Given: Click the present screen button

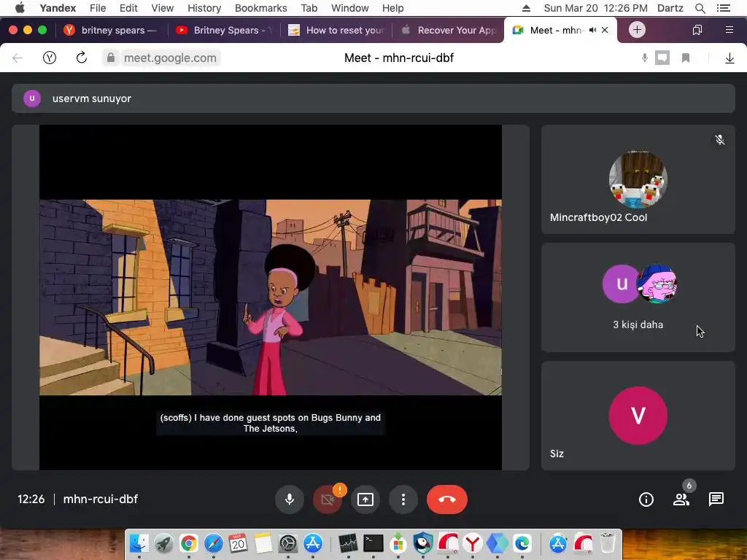Looking at the screenshot, I should (365, 499).
